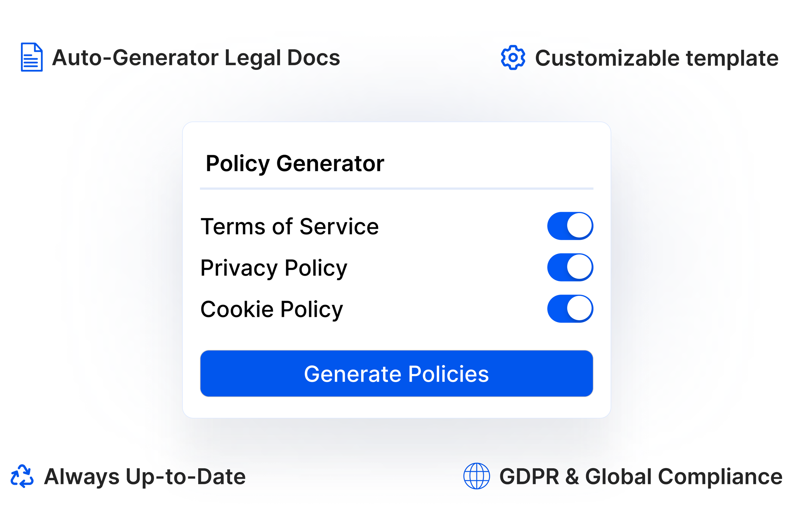Select the Always Up-to-Date text
The width and height of the screenshot is (798, 532).
click(145, 477)
